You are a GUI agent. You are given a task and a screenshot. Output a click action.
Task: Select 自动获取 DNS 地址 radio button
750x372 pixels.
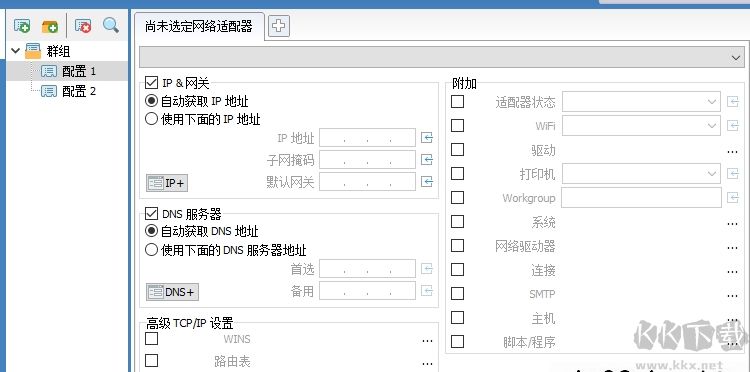click(x=151, y=231)
